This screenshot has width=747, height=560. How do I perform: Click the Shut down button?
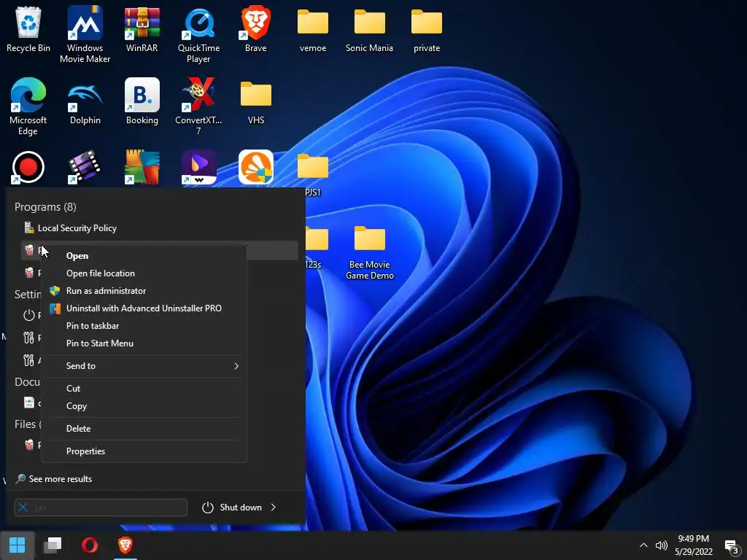232,507
